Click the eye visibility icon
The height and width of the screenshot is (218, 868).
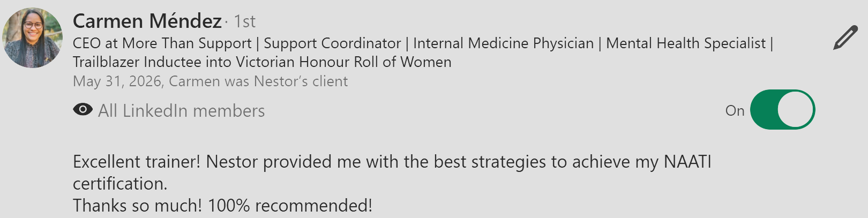[x=83, y=110]
